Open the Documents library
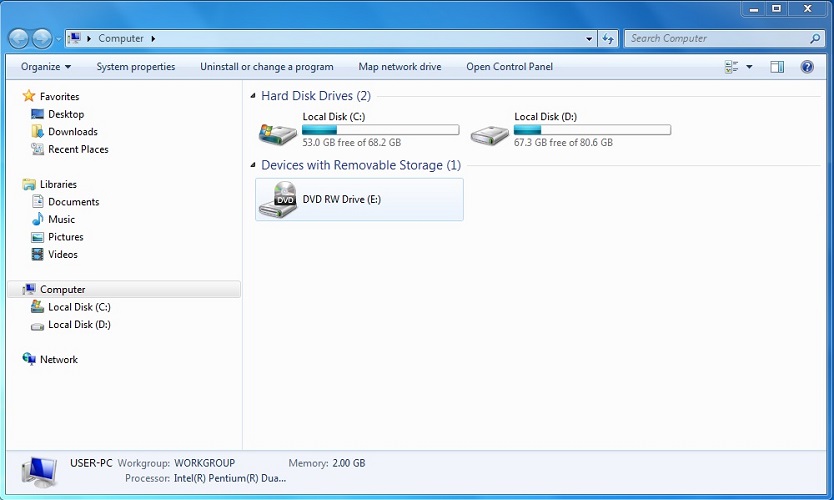The image size is (834, 500). pyautogui.click(x=73, y=202)
